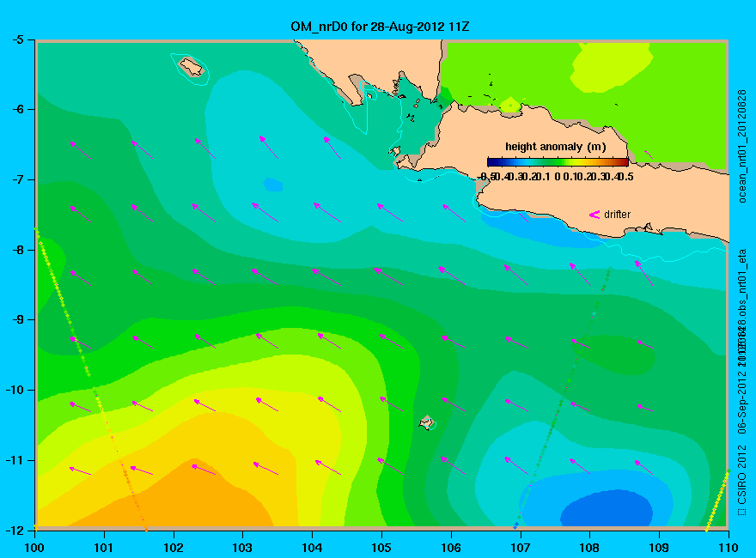756x558 pixels.
Task: Select x-axis label 105
Action: (381, 548)
